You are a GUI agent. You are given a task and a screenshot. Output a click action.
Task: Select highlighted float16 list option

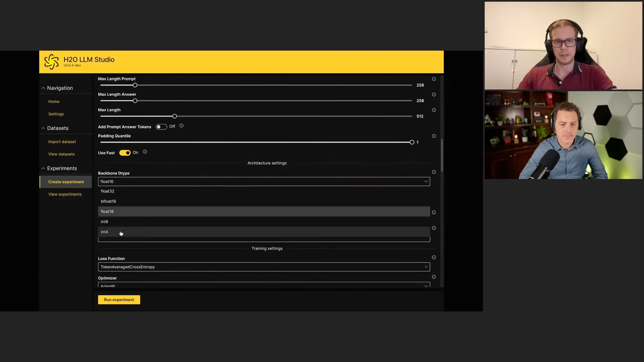pos(264,212)
